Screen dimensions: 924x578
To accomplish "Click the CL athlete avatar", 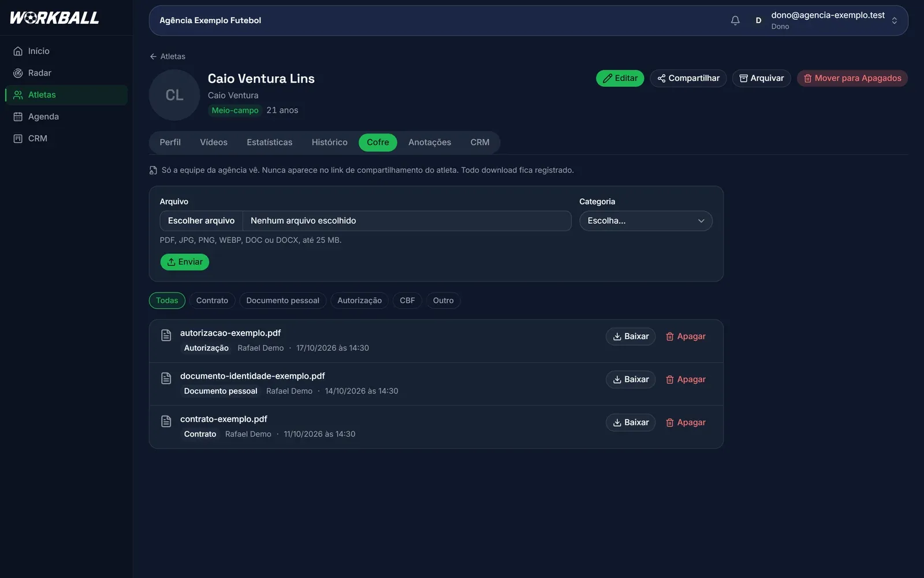I will (174, 95).
